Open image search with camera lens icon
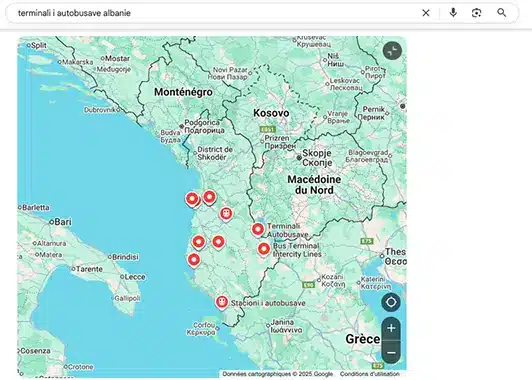This screenshot has height=380, width=532. (477, 13)
